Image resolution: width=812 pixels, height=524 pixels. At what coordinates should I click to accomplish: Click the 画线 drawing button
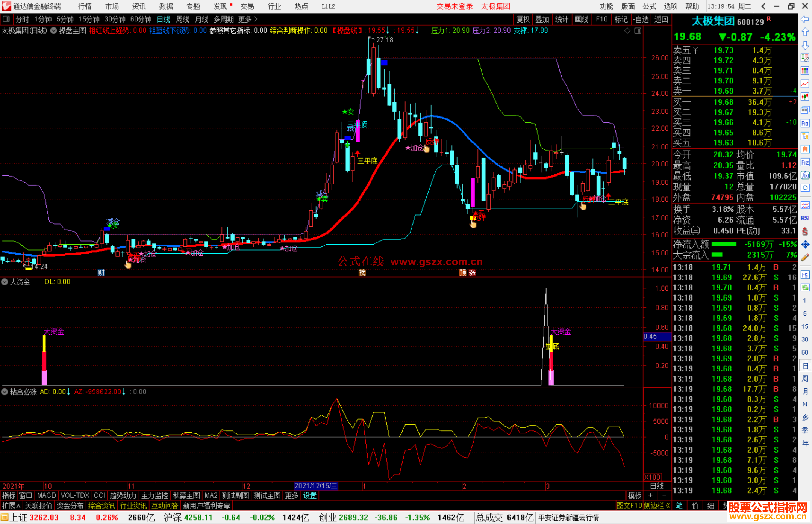click(582, 19)
